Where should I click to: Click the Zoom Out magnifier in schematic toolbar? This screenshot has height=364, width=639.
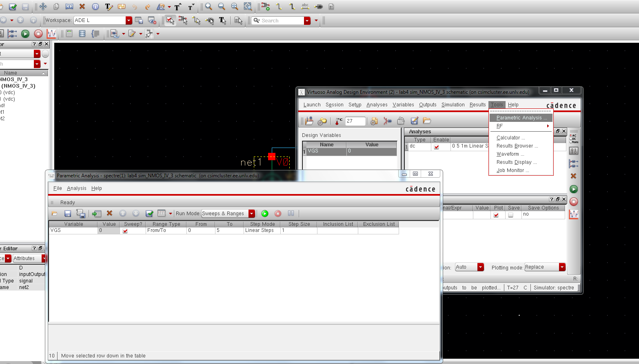pos(222,7)
